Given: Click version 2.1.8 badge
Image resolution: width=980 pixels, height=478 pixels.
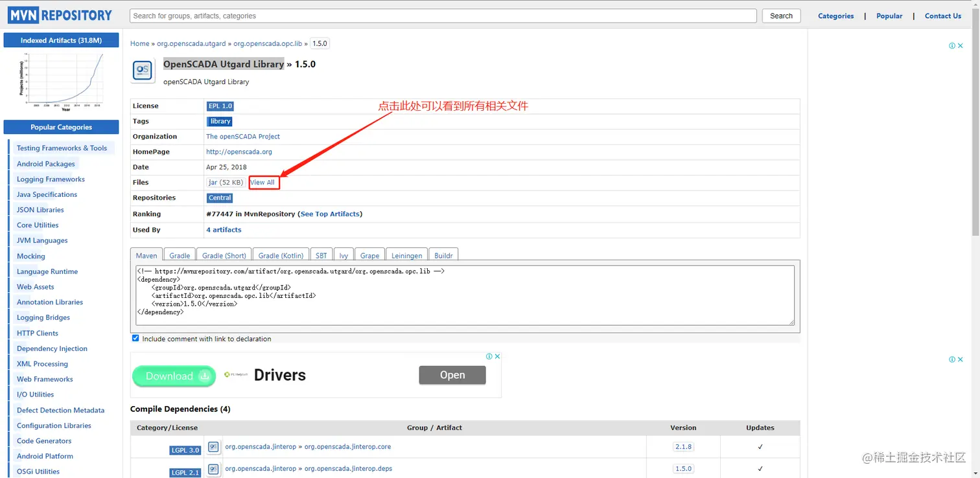Looking at the screenshot, I should click(x=683, y=447).
